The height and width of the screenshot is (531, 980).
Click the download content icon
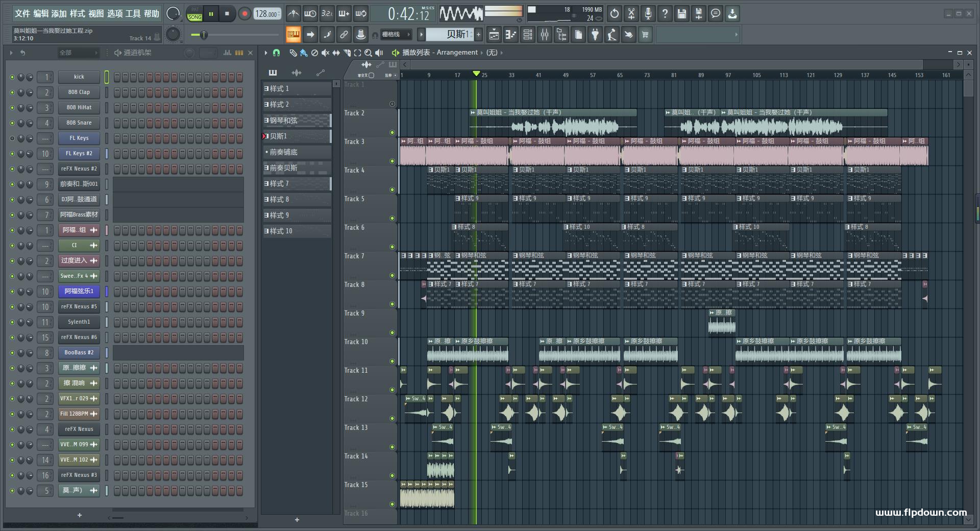pyautogui.click(x=732, y=14)
